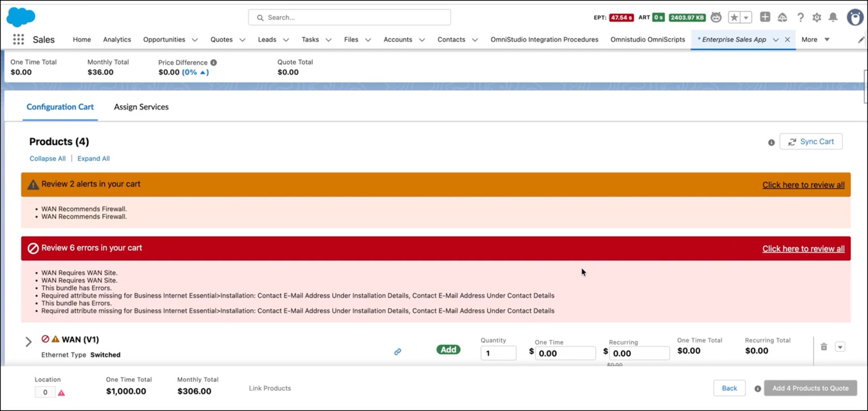Click the Salesforce cloud logo
Viewport: 868px width, 411px height.
pos(21,17)
